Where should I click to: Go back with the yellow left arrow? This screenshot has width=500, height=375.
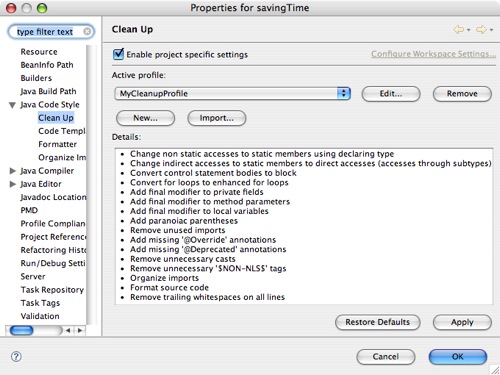click(459, 30)
